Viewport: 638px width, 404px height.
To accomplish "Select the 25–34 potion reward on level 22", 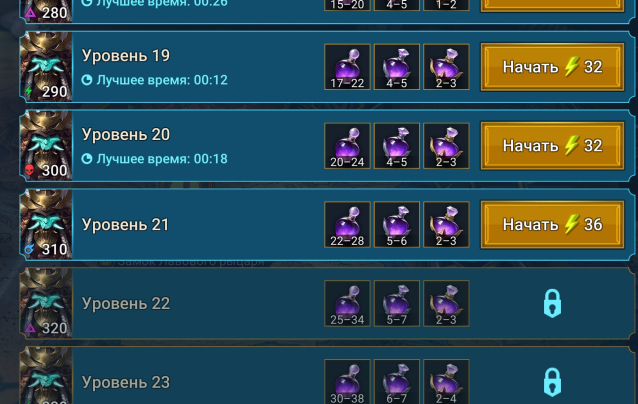I will [347, 304].
